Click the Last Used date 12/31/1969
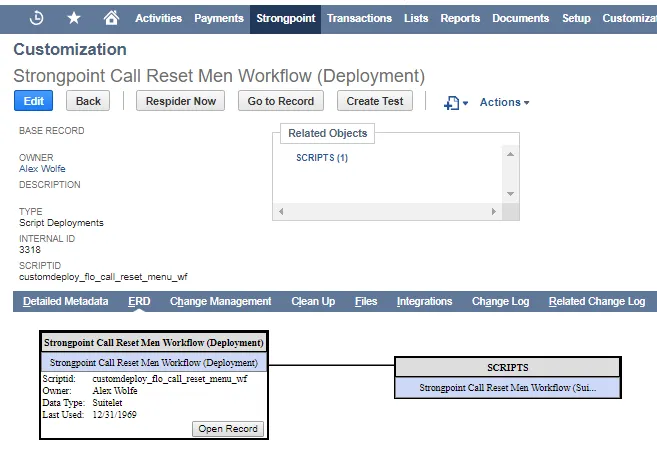The width and height of the screenshot is (657, 452). [114, 415]
